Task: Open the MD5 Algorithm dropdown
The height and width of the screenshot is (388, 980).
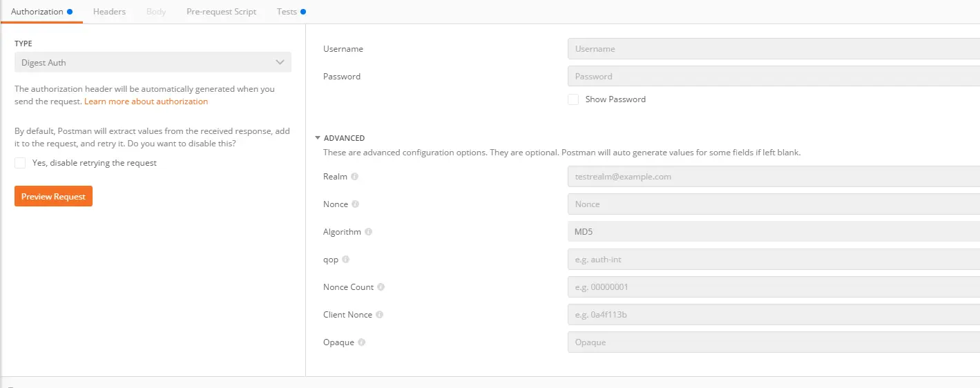Action: click(774, 232)
